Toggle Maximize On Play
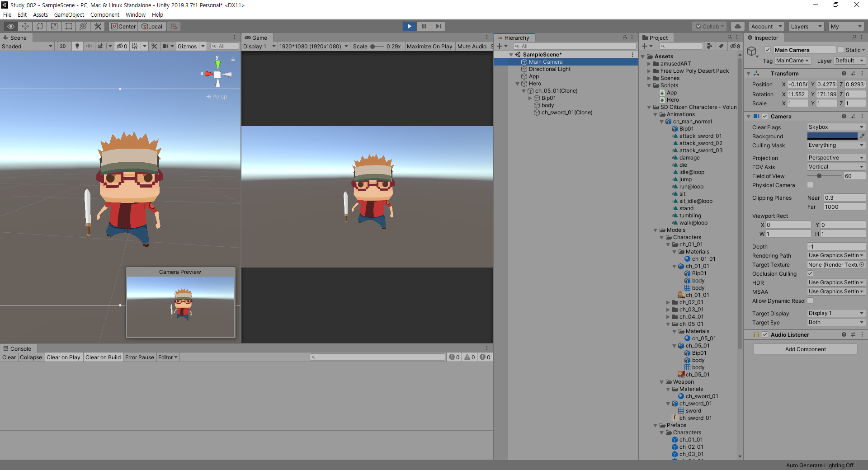The image size is (868, 470). coord(429,46)
